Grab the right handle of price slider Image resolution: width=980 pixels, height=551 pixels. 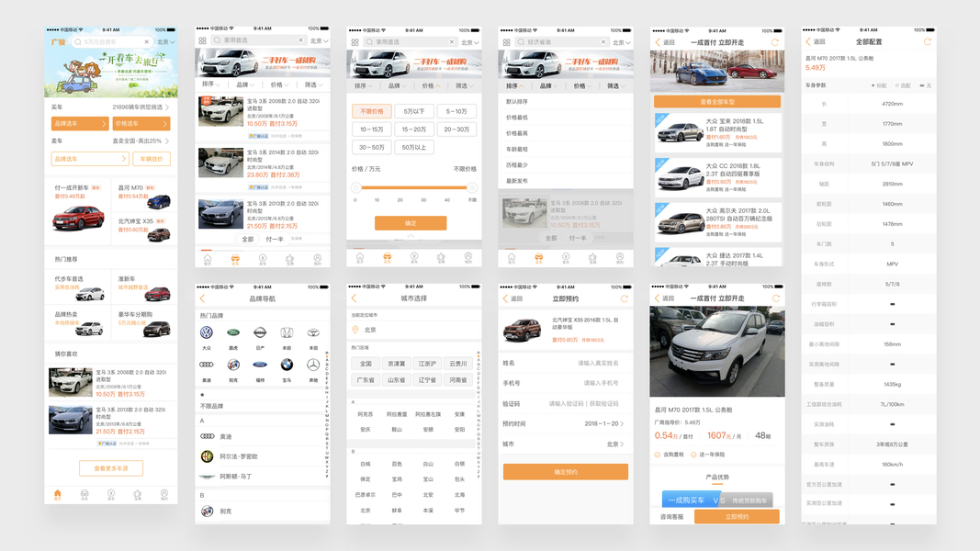(x=472, y=187)
